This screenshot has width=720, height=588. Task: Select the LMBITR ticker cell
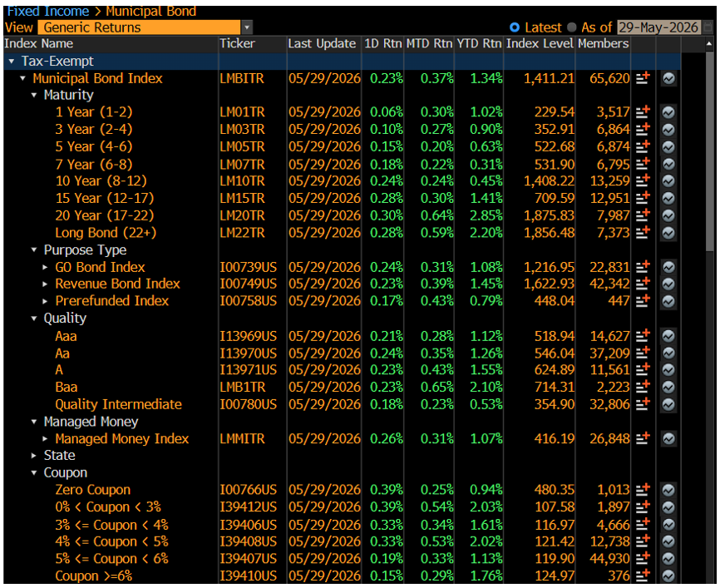click(242, 78)
